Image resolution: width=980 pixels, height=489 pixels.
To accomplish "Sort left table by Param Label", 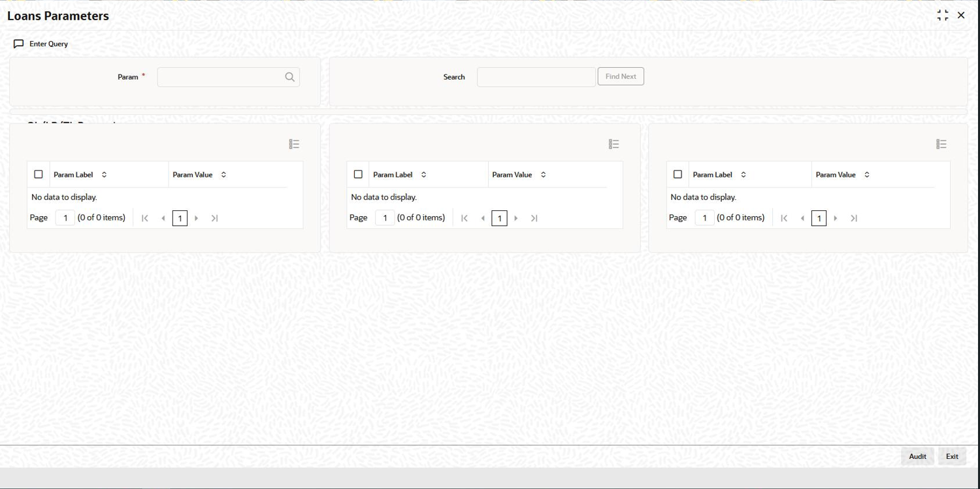I will coord(104,174).
